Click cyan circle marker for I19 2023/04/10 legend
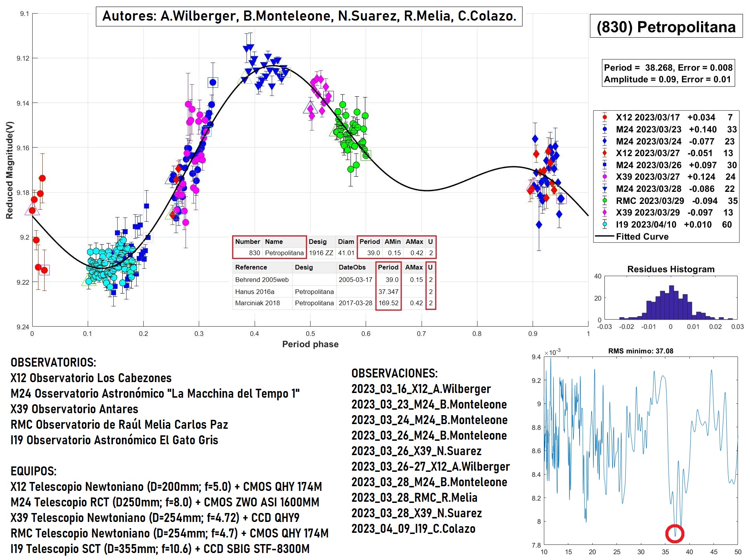Image resolution: width=750 pixels, height=560 pixels. point(604,224)
